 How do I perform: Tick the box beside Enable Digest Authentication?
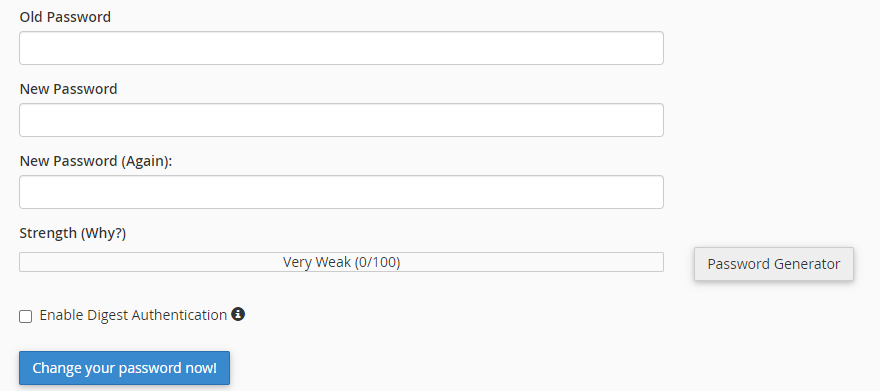(x=26, y=316)
